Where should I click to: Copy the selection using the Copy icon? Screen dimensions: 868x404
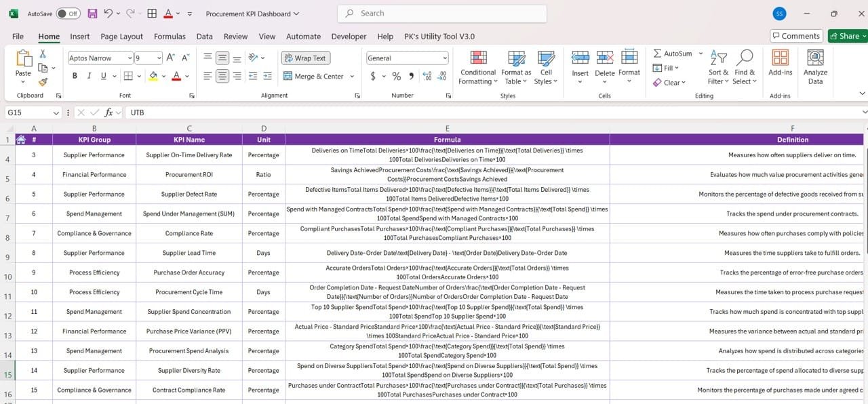43,68
